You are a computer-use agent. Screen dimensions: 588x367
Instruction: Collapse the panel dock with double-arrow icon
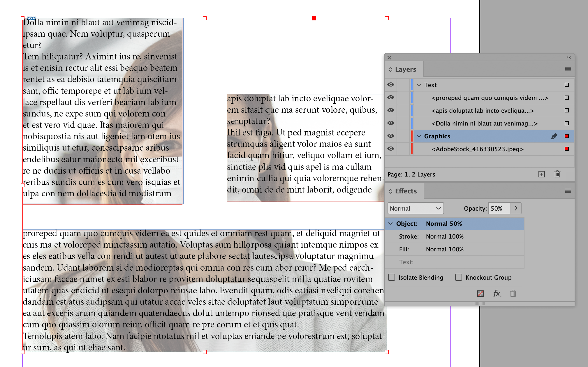tap(568, 58)
